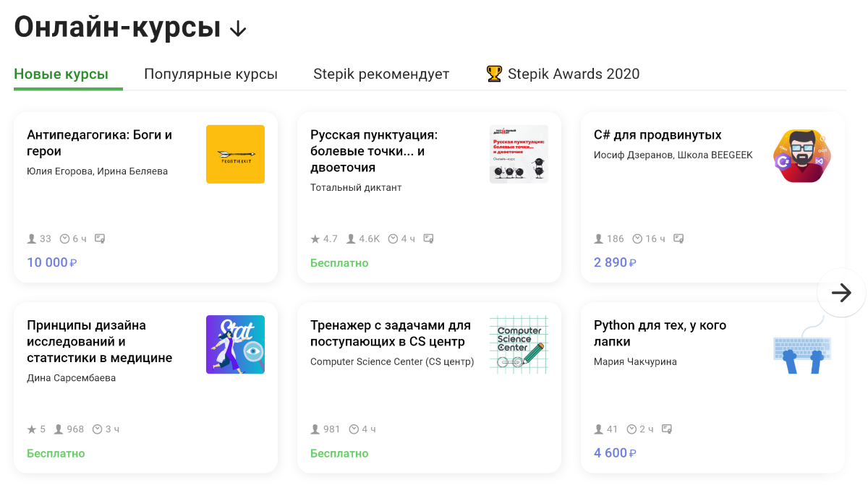Click the 2 890 ₽ price
This screenshot has width=868, height=485.
pos(616,262)
